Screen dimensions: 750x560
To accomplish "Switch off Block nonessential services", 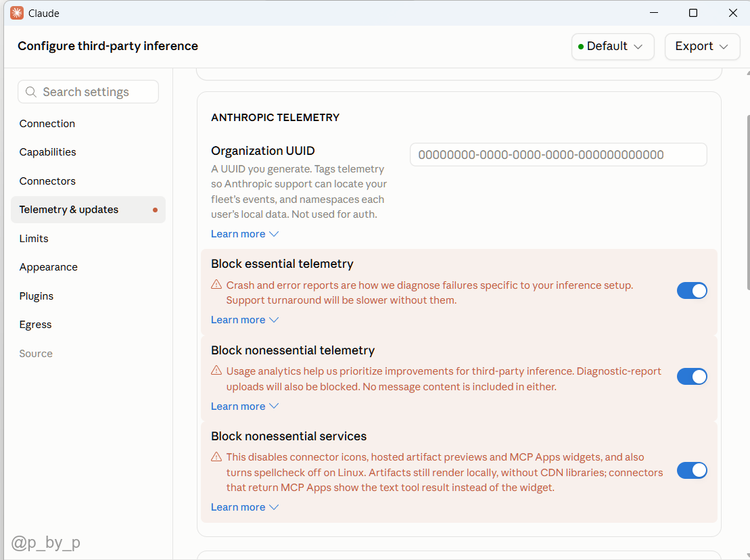I will pos(692,471).
